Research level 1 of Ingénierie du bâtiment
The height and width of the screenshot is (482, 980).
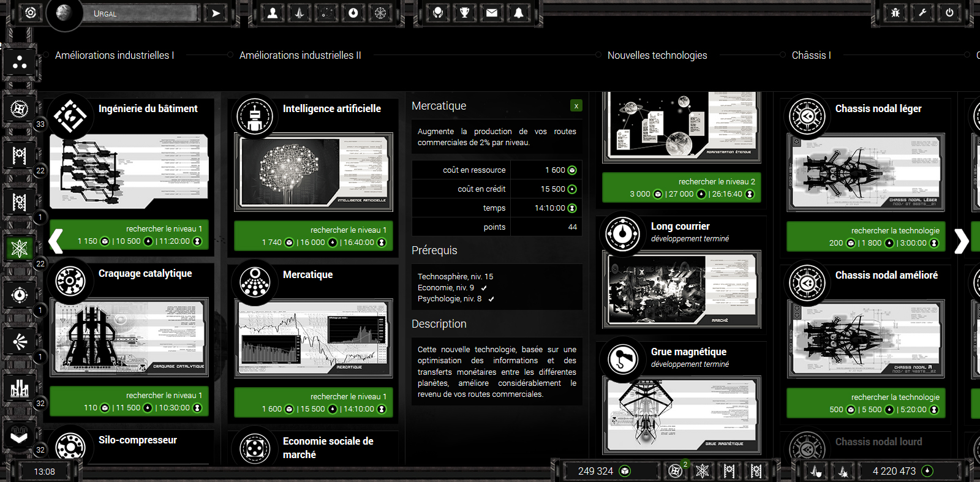coord(129,235)
